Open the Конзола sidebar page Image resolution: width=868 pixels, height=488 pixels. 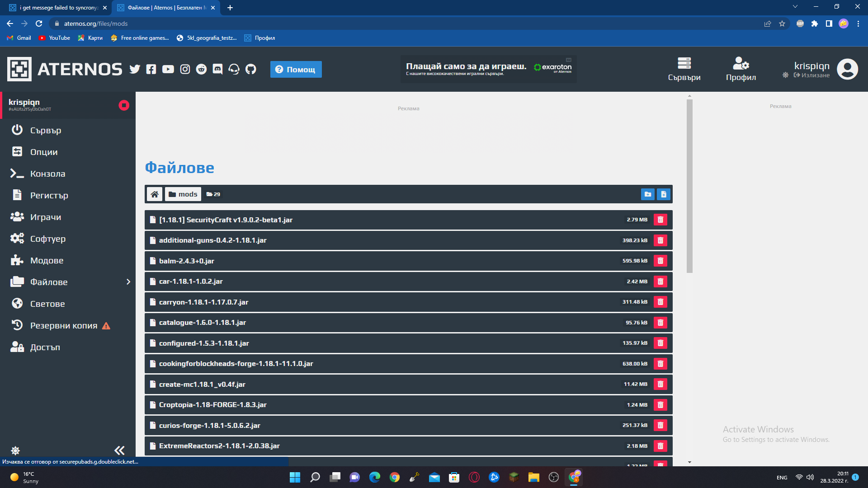68,174
